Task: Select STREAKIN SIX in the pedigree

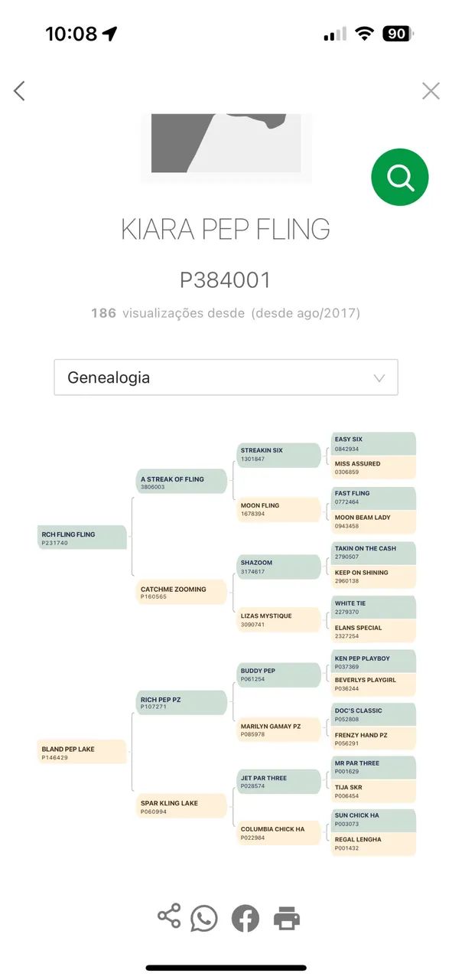Action: (278, 453)
